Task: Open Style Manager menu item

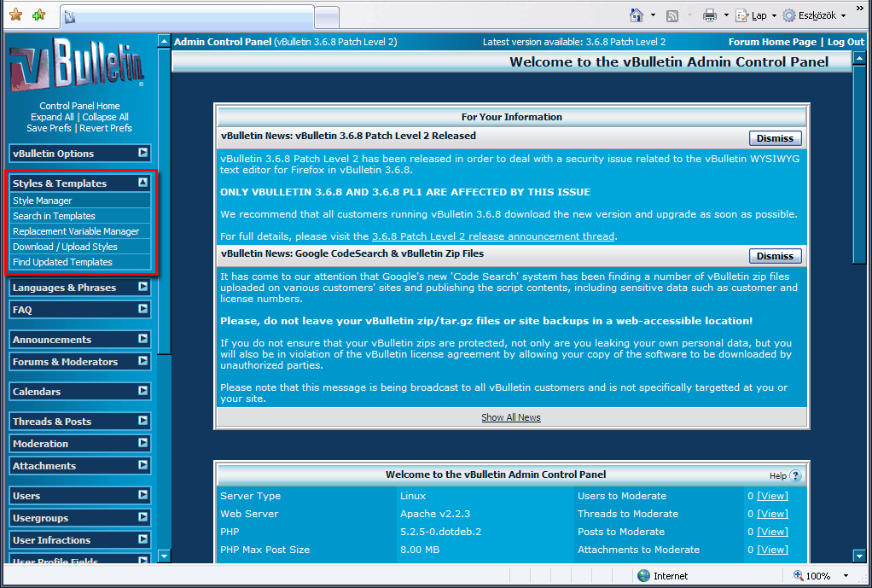Action: point(43,201)
